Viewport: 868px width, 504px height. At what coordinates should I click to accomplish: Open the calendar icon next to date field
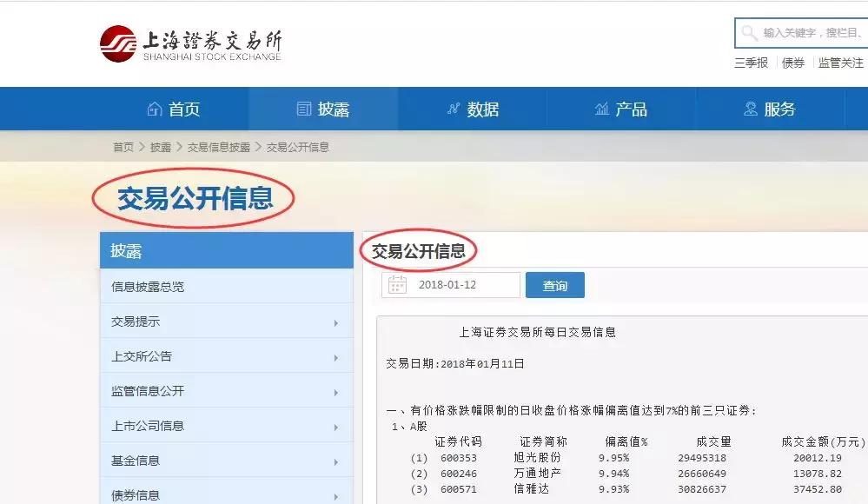click(x=397, y=284)
